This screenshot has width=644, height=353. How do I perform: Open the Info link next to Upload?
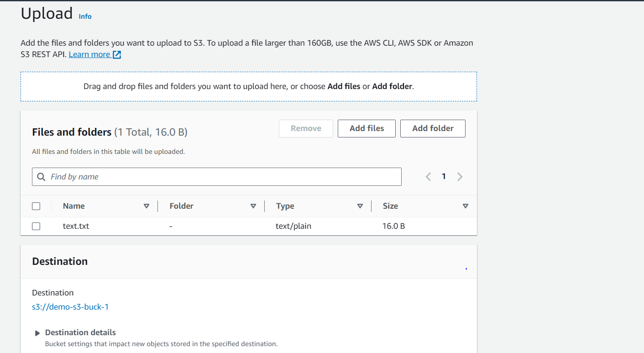pyautogui.click(x=85, y=16)
